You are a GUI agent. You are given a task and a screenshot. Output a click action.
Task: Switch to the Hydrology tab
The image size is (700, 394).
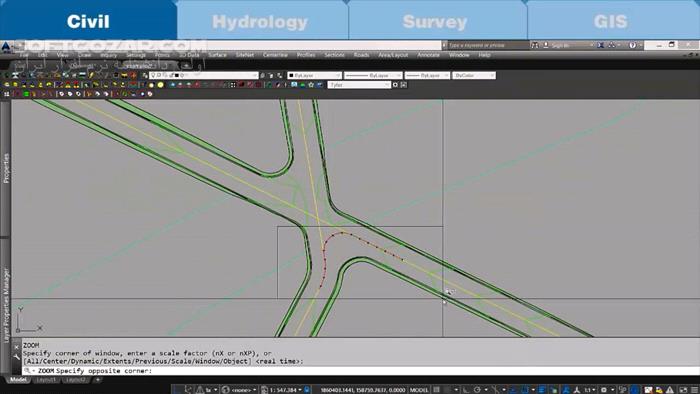[260, 21]
